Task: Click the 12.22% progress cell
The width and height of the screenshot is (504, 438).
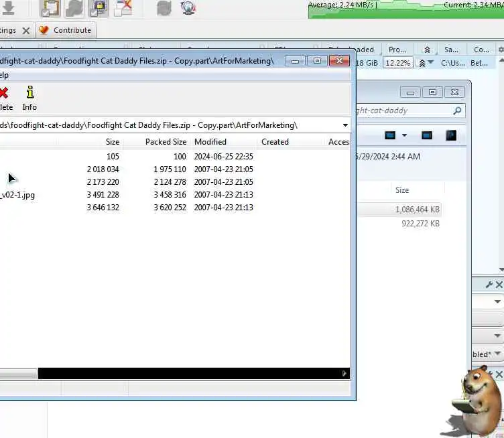Action: click(397, 63)
